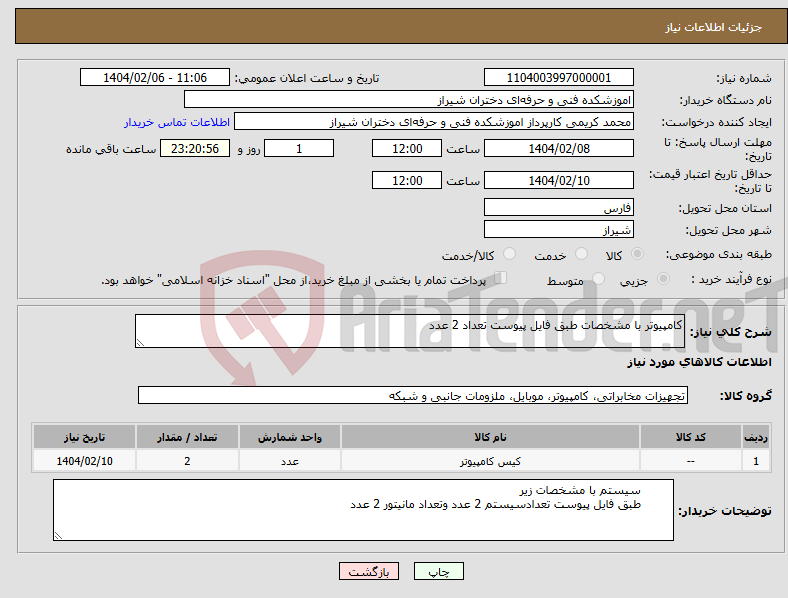
Task: Click the general description text area
Action: 410,331
